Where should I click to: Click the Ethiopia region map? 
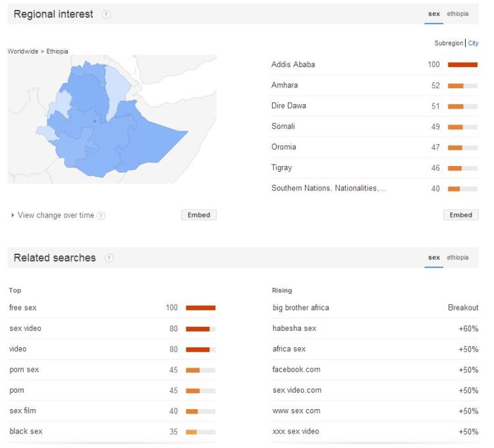[112, 119]
